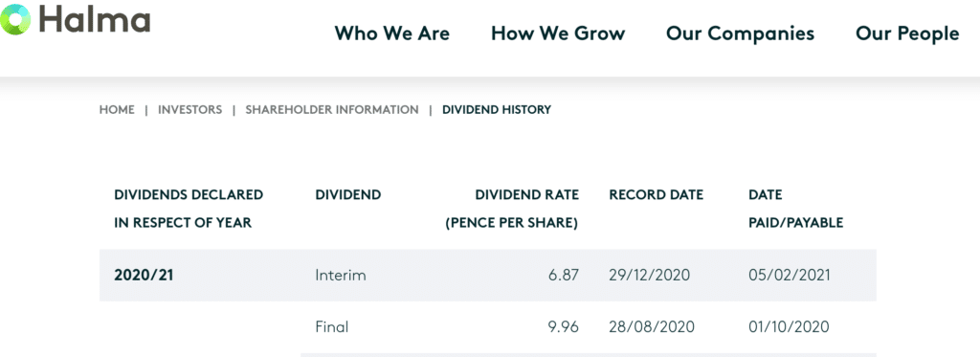Viewport: 980px width, 357px height.
Task: Go to the Home breadcrumb link
Action: [117, 110]
